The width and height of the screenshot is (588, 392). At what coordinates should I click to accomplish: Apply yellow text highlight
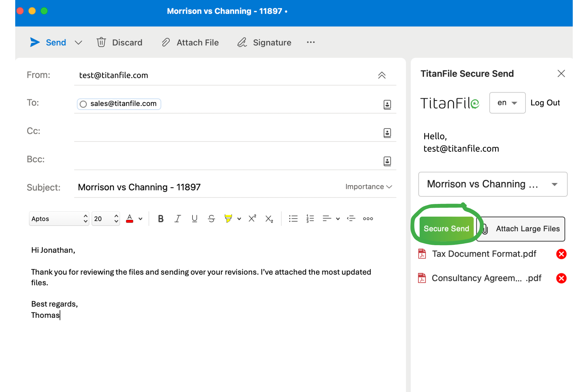point(228,219)
